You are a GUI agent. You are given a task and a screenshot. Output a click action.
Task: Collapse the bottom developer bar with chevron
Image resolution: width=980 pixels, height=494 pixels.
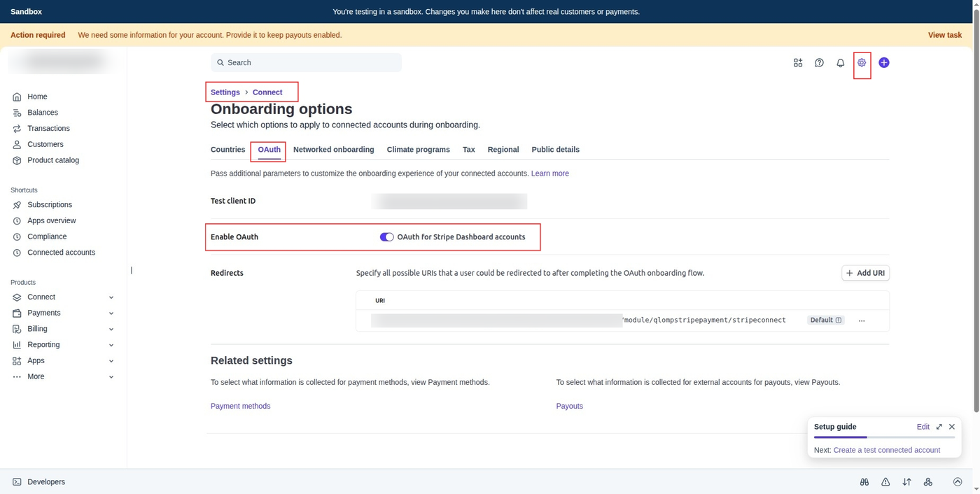[958, 482]
